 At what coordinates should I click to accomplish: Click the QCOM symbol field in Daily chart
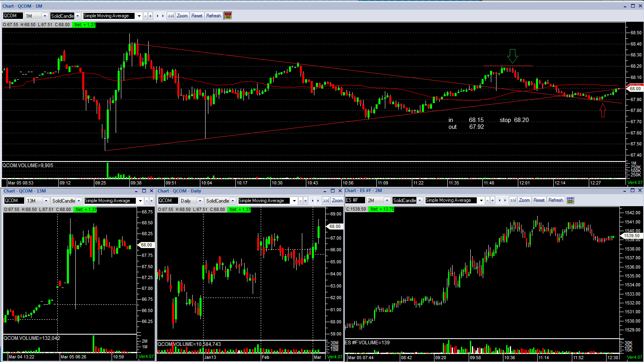pyautogui.click(x=168, y=201)
